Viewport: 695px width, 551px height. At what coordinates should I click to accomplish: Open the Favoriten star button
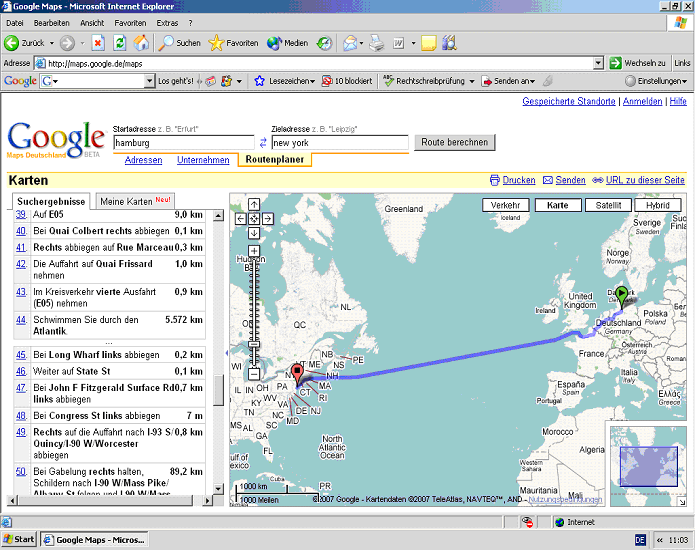coord(234,43)
